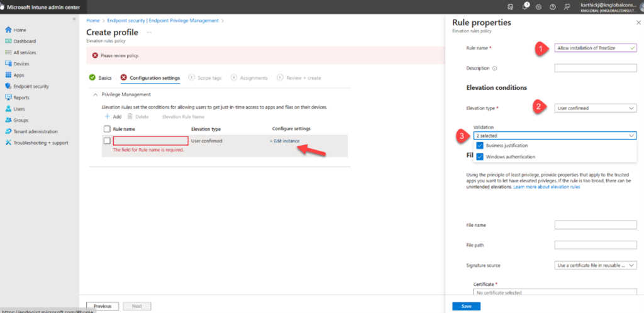Click the Description input field

coord(596,68)
